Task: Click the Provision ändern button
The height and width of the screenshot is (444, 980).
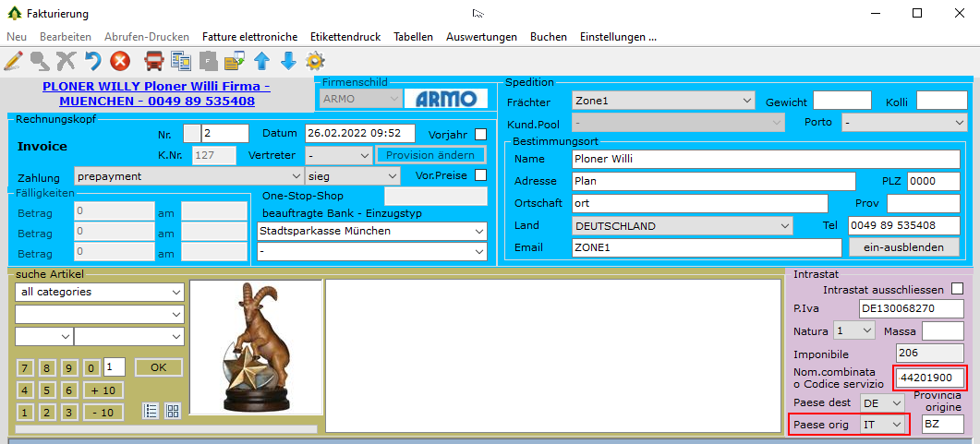Action: (x=430, y=155)
